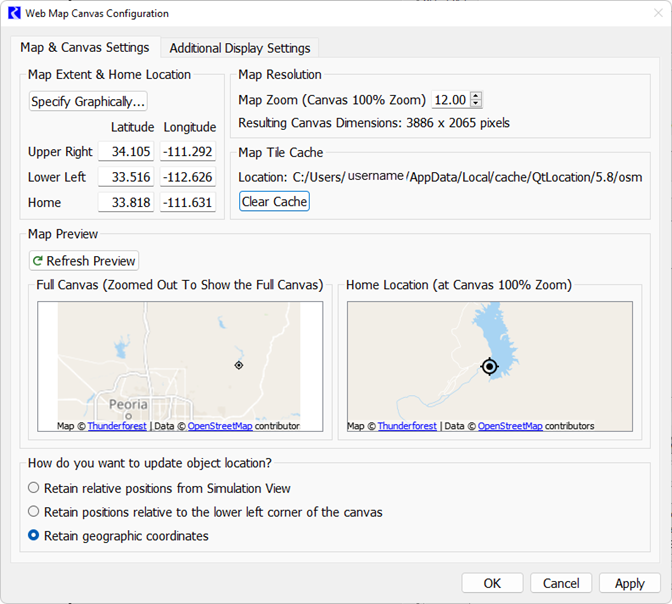
Task: Open OpenStreetMap link in Home Location preview
Action: (x=510, y=426)
